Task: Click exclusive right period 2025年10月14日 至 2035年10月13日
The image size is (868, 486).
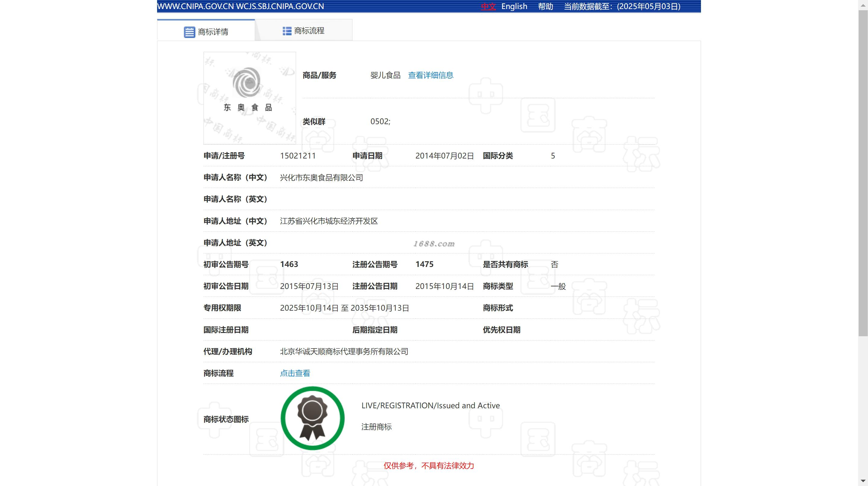Action: point(344,308)
